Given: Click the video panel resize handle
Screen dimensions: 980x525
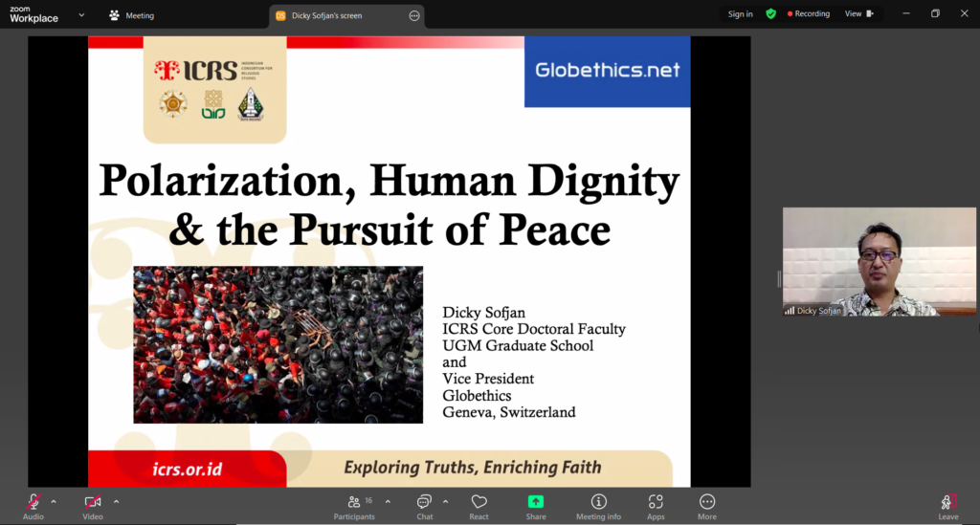Looking at the screenshot, I should tap(779, 278).
